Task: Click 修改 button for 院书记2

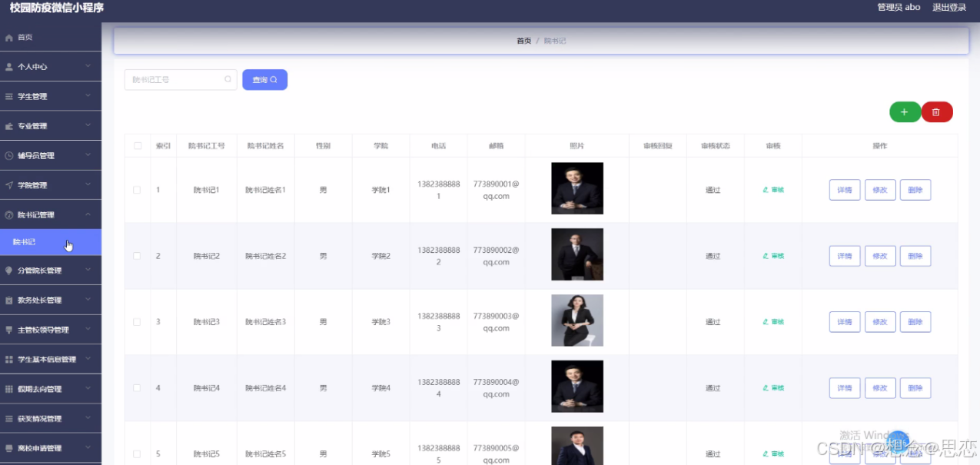Action: tap(880, 256)
